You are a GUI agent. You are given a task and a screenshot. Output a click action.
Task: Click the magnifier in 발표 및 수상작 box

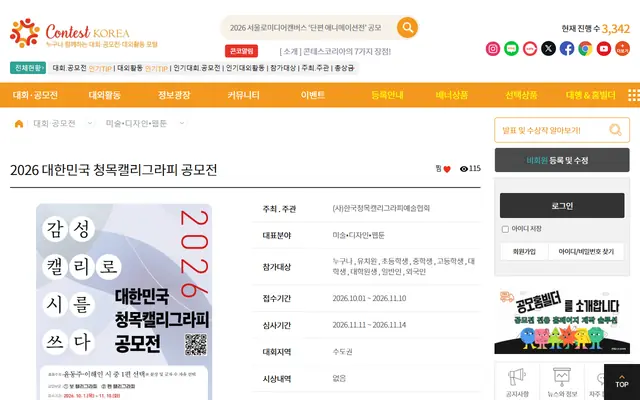(615, 130)
